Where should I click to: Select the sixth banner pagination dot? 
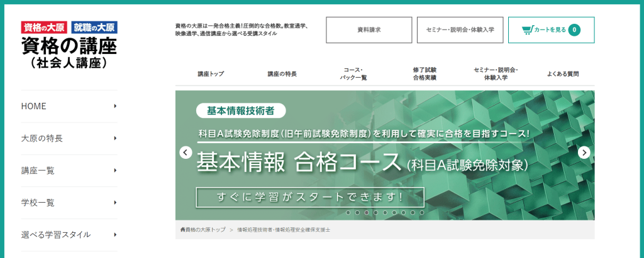(x=394, y=212)
